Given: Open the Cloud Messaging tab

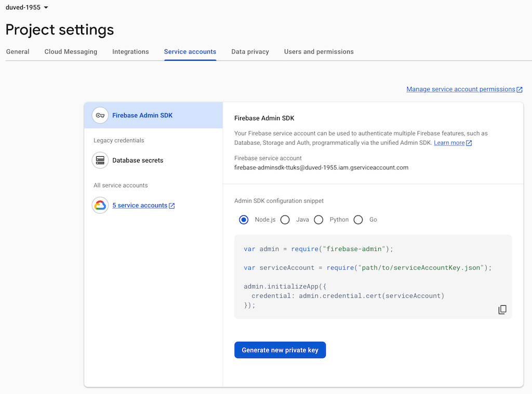Looking at the screenshot, I should pyautogui.click(x=71, y=51).
